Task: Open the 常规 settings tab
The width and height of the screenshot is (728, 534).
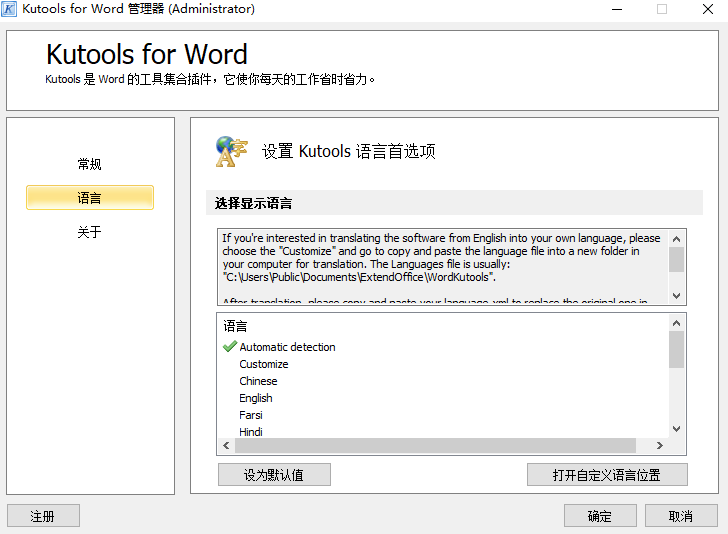Action: (89, 164)
